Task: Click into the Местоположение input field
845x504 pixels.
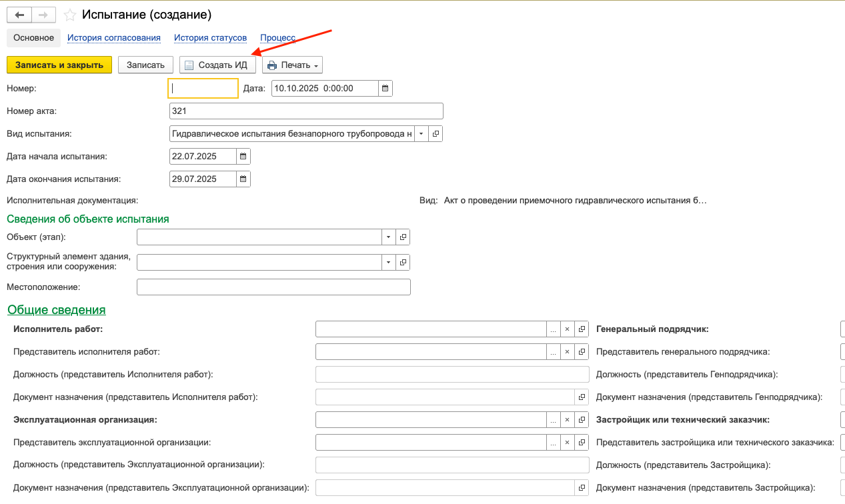Action: click(273, 287)
